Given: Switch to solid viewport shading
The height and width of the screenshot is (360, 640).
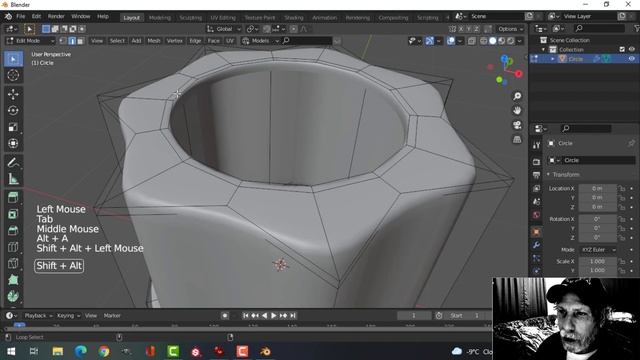Looking at the screenshot, I should pos(493,41).
